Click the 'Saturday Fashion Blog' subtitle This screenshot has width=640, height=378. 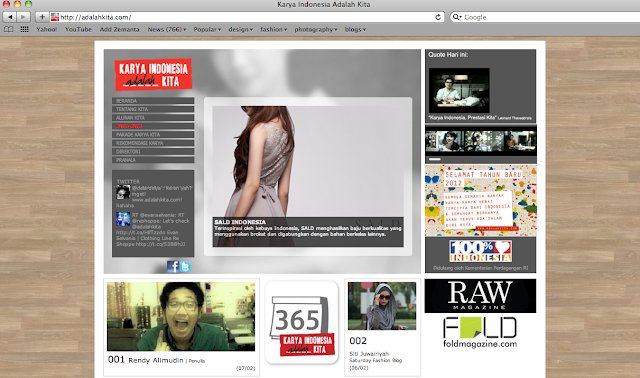tap(376, 360)
